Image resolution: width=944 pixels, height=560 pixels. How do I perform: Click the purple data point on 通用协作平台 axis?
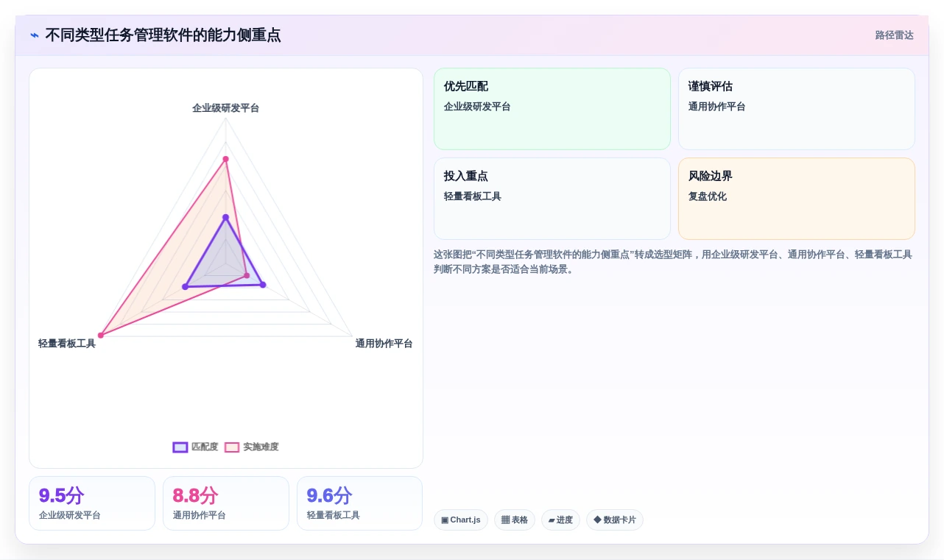263,285
